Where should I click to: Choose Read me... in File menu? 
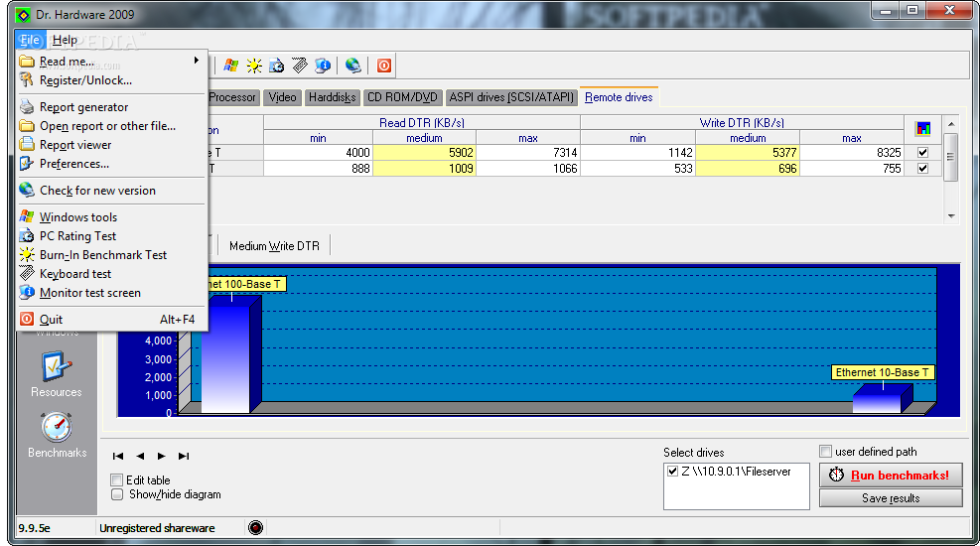[110, 62]
